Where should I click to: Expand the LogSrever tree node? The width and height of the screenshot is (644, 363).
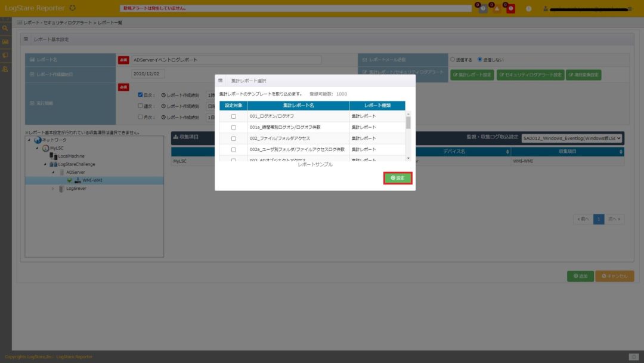(52, 189)
